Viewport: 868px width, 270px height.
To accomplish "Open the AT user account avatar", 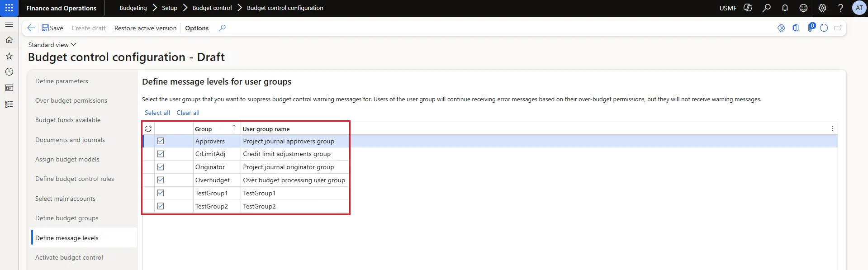I will 859,8.
